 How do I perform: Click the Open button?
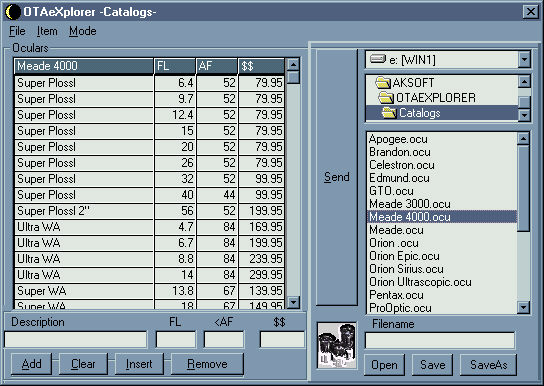[384, 365]
